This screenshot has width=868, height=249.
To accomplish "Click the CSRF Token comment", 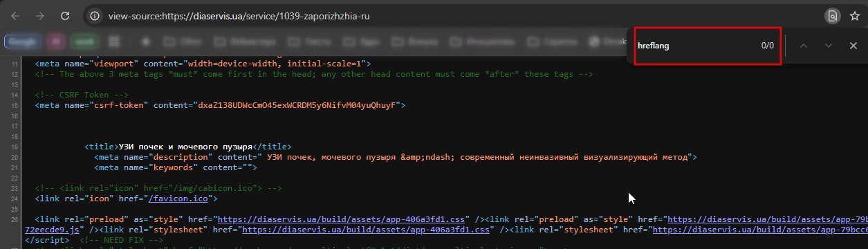I will 82,95.
